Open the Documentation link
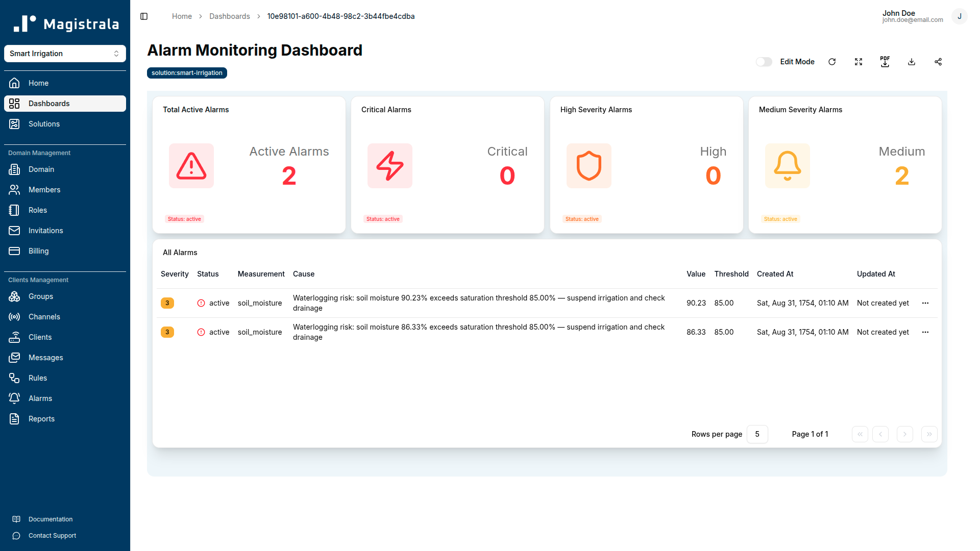 coord(51,519)
